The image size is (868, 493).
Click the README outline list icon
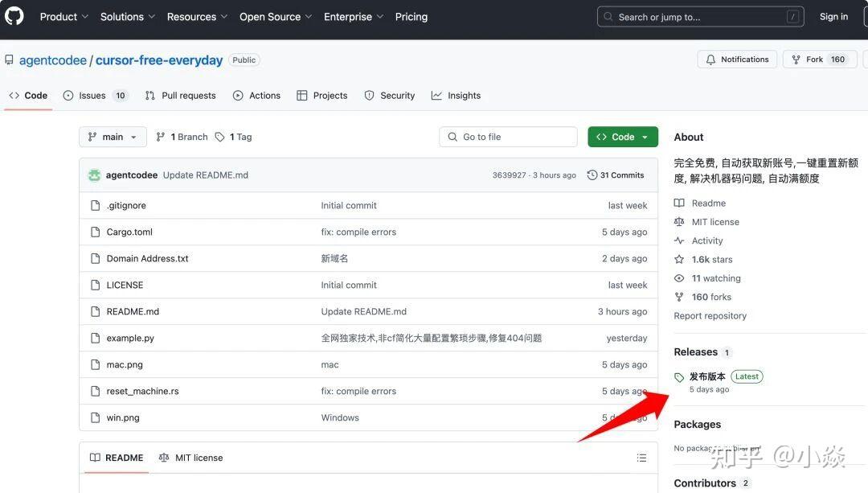pos(641,458)
